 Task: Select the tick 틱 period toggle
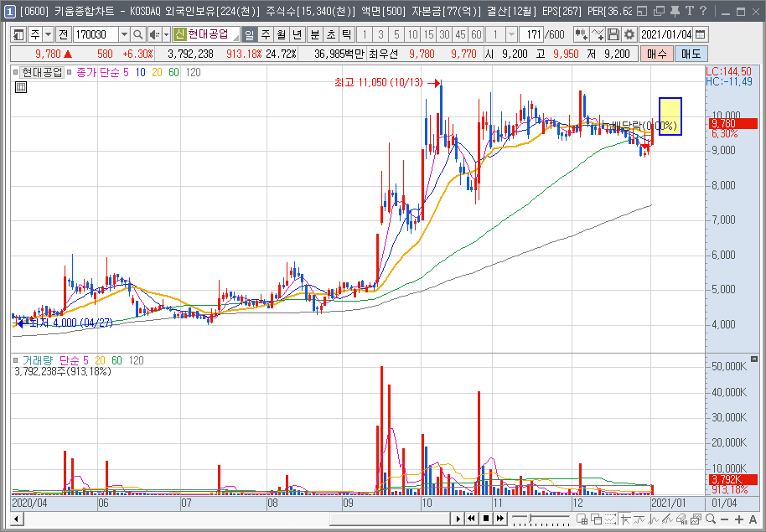point(346,34)
